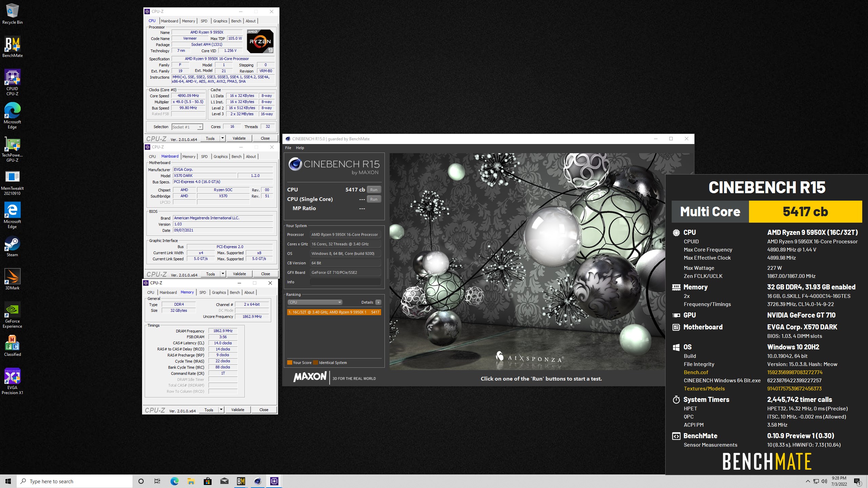The width and height of the screenshot is (868, 488).
Task: Open Microsoft Edge from the taskbar
Action: [174, 481]
